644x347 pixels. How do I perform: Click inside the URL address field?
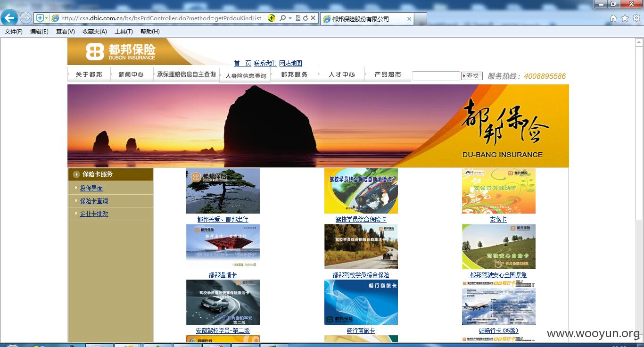point(161,18)
